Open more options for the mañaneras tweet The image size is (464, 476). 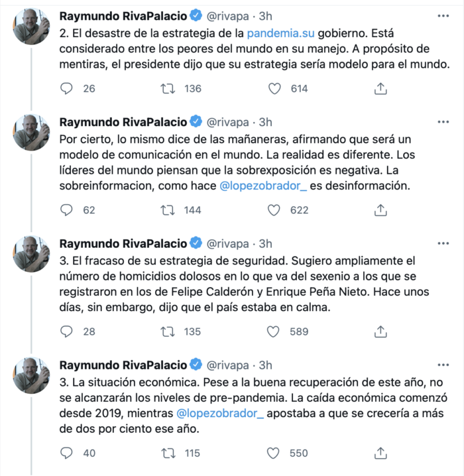click(443, 122)
